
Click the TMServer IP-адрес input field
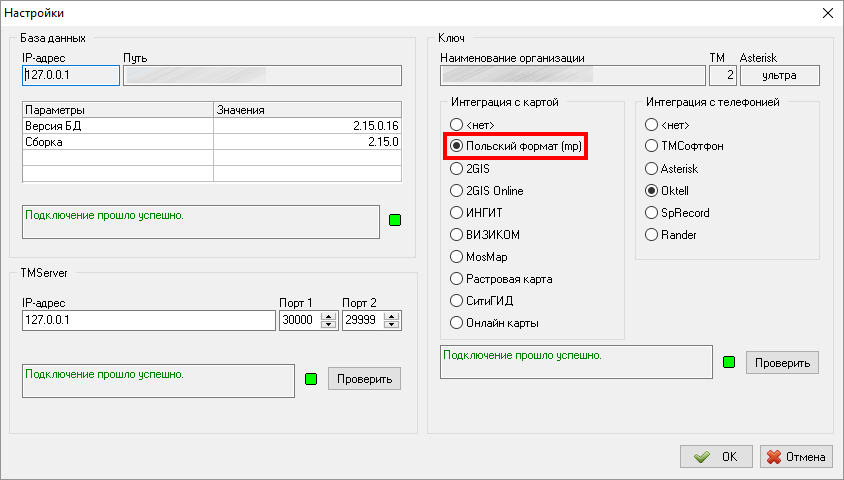[x=147, y=321]
